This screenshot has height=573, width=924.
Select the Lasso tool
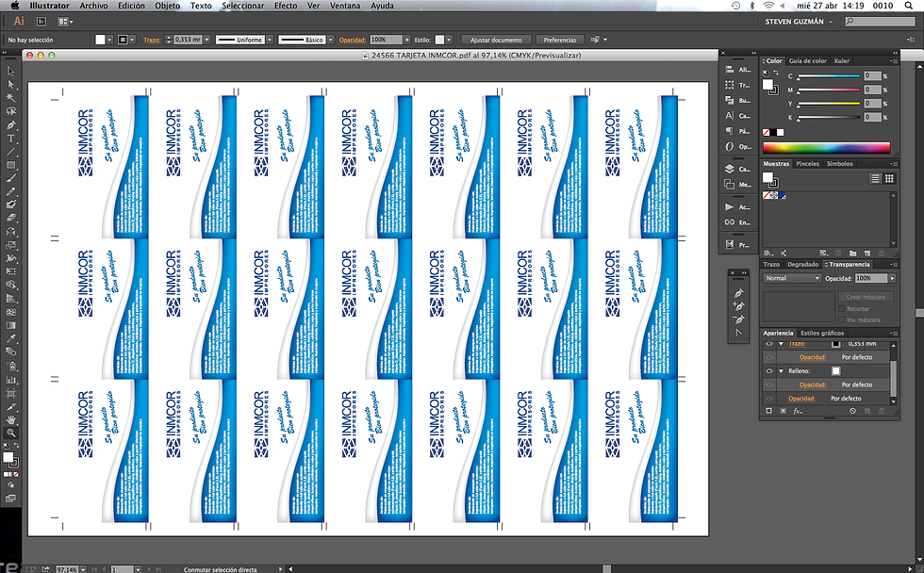pyautogui.click(x=10, y=111)
